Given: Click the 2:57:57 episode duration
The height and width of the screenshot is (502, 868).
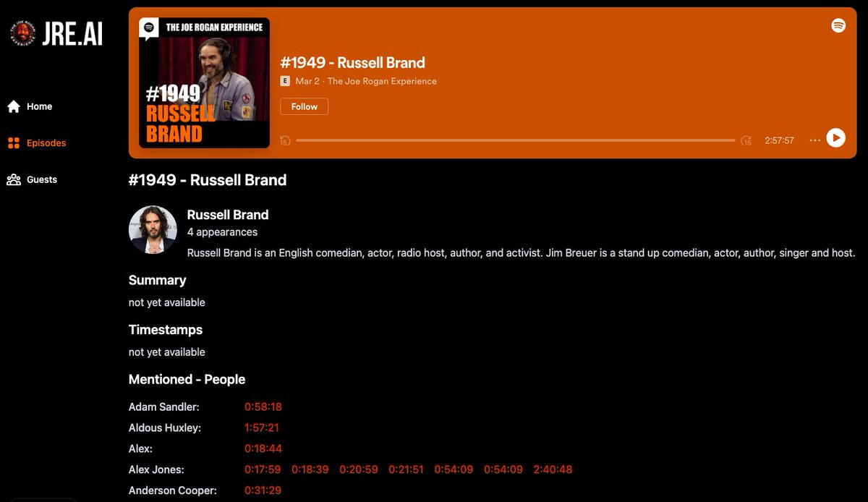Looking at the screenshot, I should click(x=779, y=140).
